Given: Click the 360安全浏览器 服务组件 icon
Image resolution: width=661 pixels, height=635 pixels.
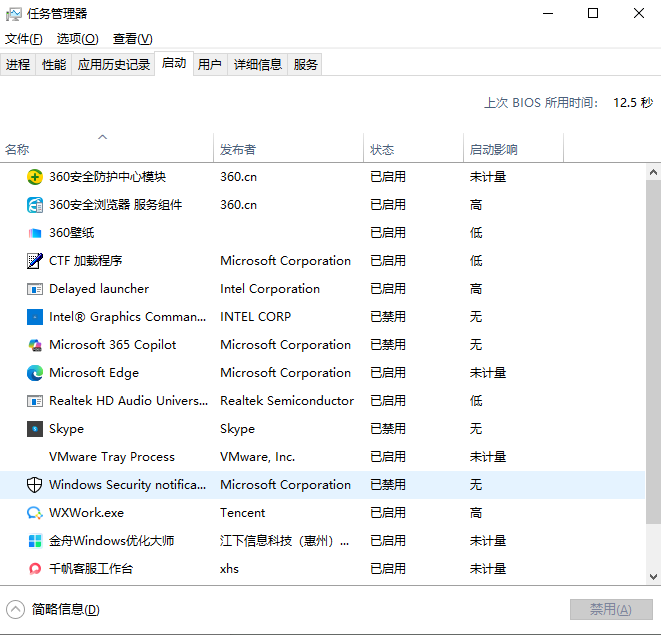Looking at the screenshot, I should [x=35, y=205].
